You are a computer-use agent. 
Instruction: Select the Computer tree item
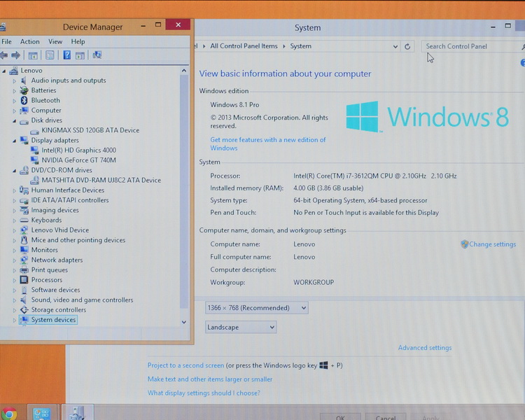pos(46,111)
